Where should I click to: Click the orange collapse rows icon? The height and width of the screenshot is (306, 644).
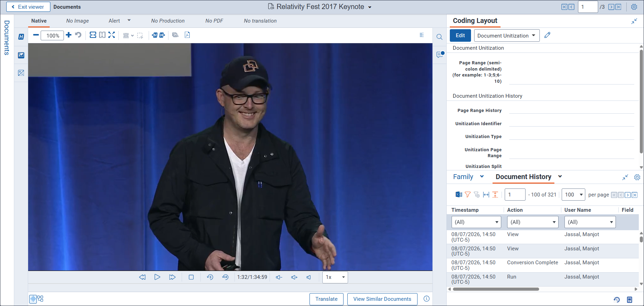pos(495,194)
